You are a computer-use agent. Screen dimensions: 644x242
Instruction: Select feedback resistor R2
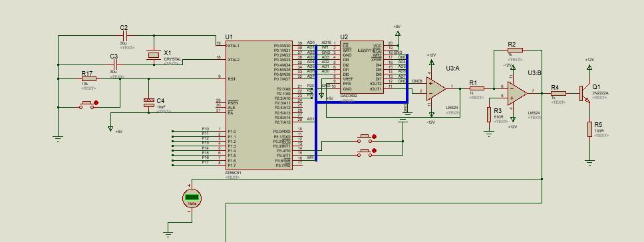515,50
